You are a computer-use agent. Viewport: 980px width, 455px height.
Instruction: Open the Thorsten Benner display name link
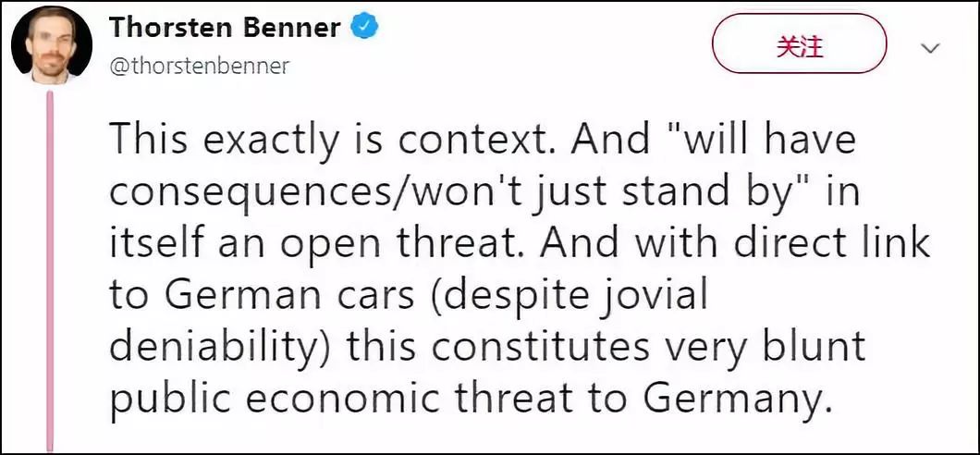[x=226, y=28]
